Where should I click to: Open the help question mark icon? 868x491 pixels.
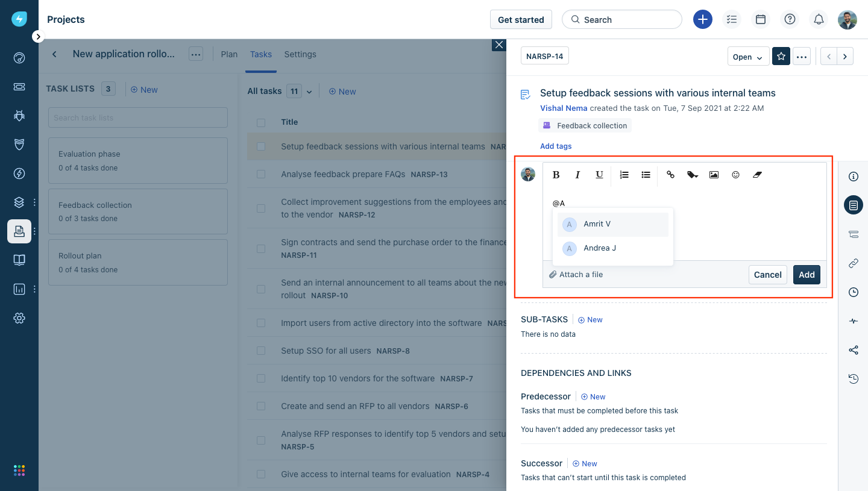pos(790,20)
